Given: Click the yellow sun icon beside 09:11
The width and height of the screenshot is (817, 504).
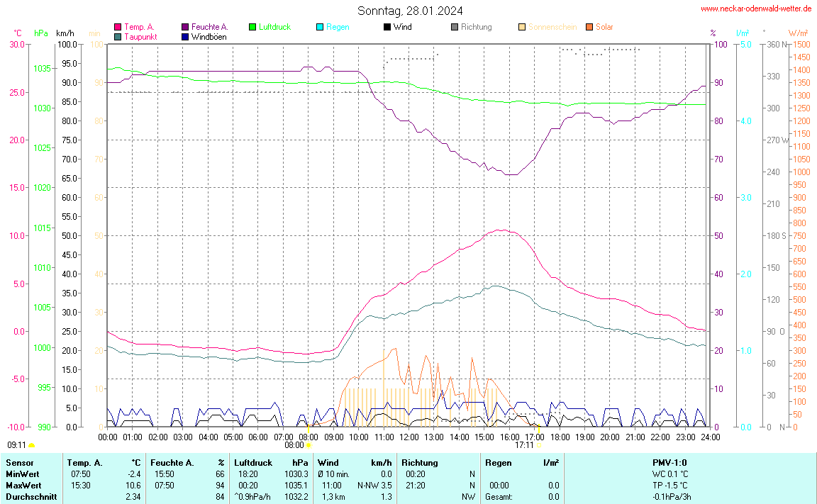Looking at the screenshot, I should [31, 446].
